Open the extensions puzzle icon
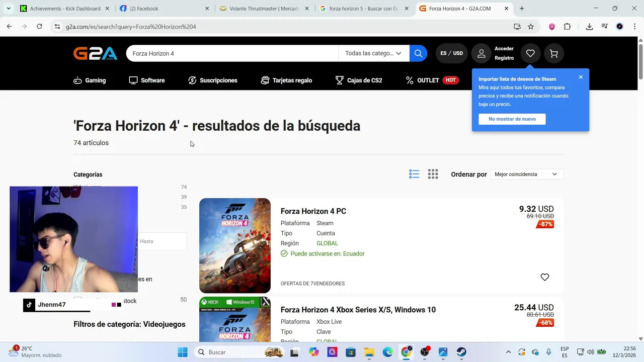644x362 pixels. pyautogui.click(x=568, y=27)
